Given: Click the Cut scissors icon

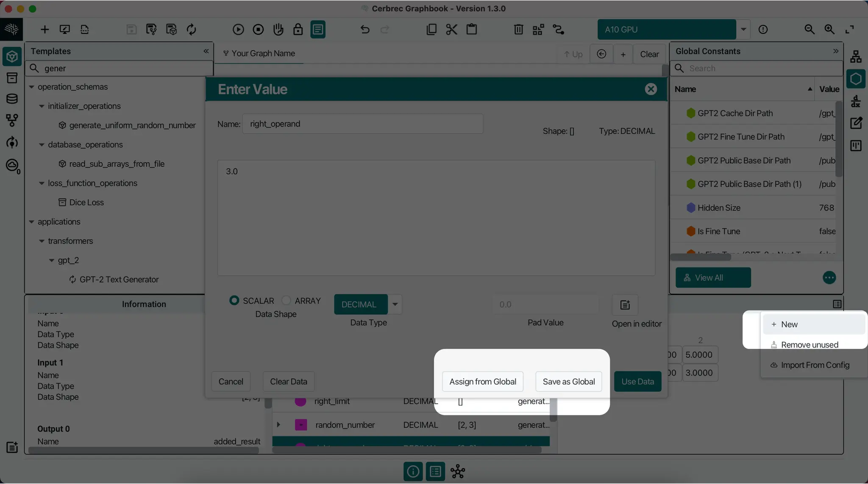Looking at the screenshot, I should [451, 29].
